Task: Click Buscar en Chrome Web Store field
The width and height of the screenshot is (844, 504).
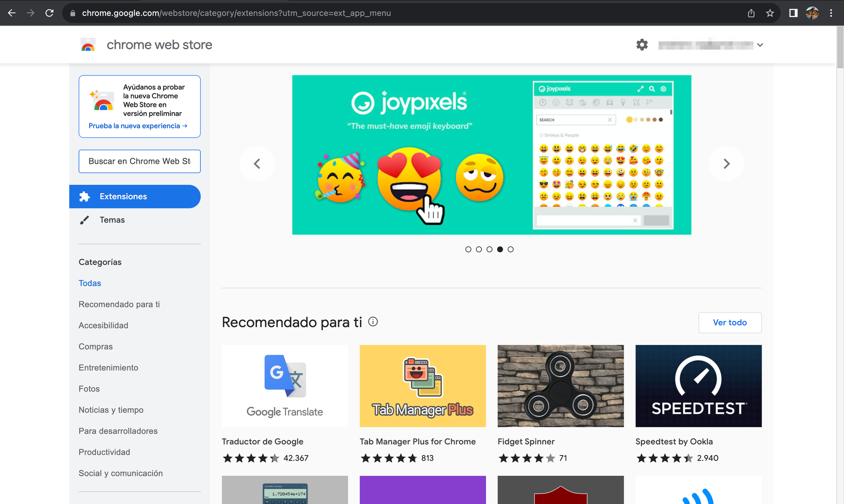Action: point(140,161)
